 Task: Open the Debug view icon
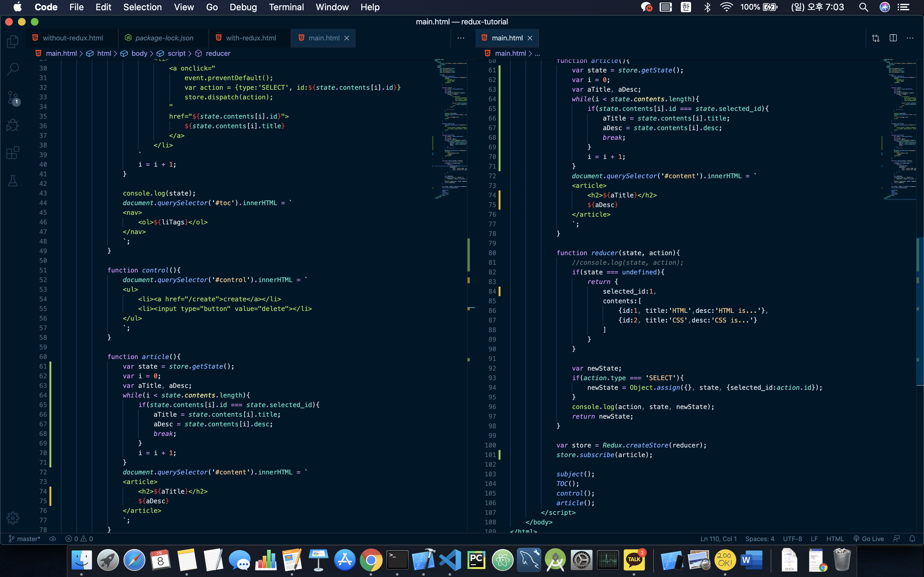(13, 125)
